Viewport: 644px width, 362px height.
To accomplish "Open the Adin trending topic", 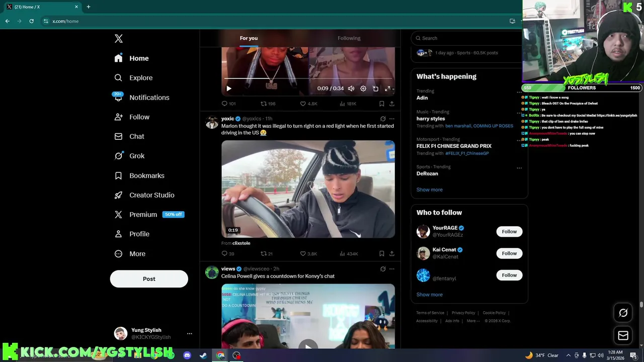I will (422, 98).
